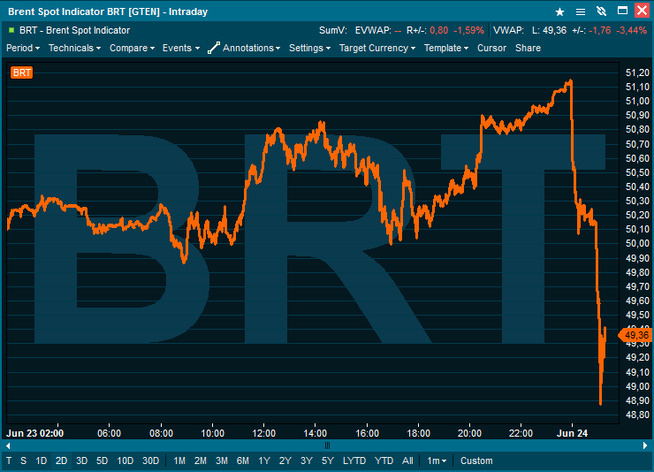This screenshot has width=654, height=472.
Task: Click the Share button
Action: point(528,48)
